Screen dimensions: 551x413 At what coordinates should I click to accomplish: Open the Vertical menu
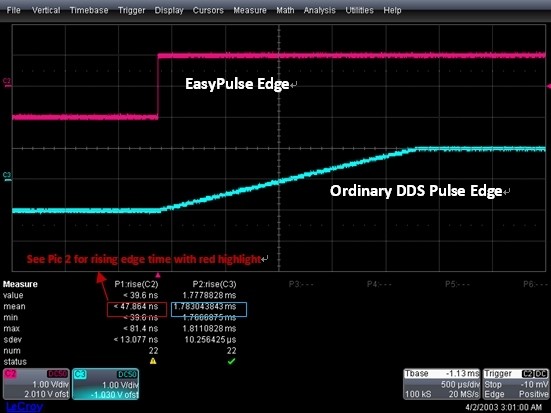click(46, 10)
